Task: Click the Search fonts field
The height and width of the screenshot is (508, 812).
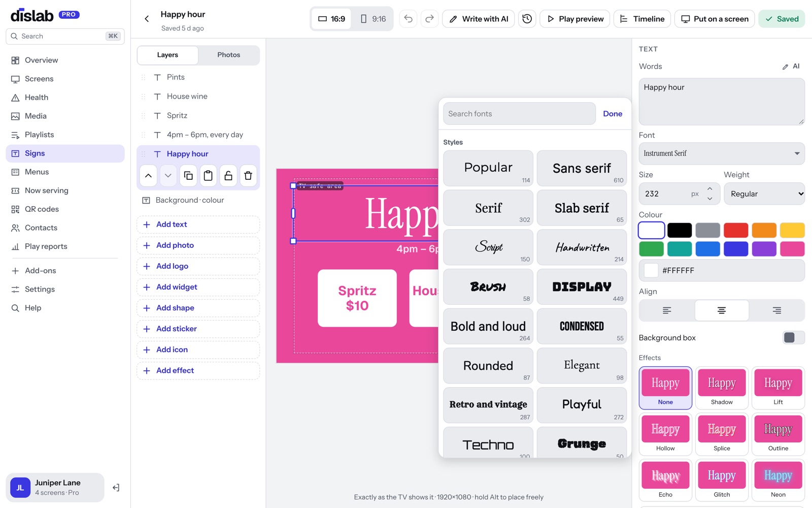Action: click(x=519, y=114)
